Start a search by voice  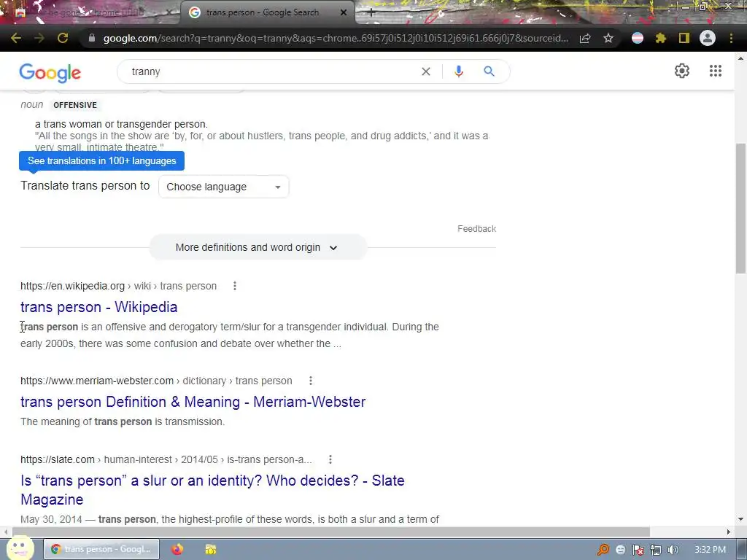(458, 71)
